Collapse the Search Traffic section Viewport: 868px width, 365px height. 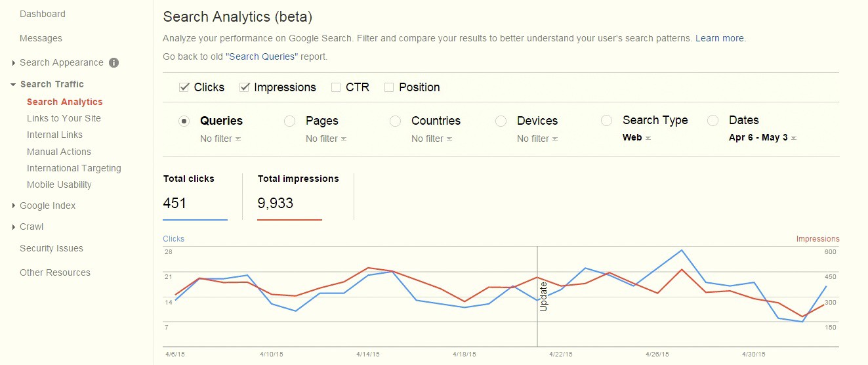coord(14,85)
